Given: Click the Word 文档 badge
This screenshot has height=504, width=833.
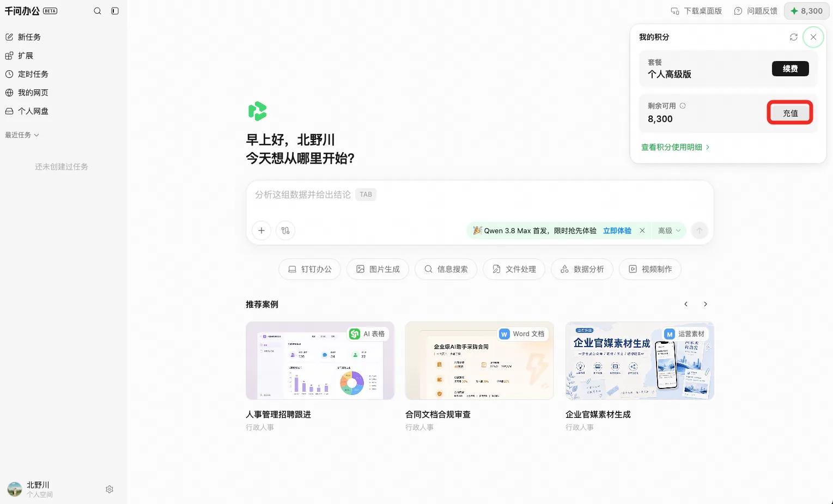Looking at the screenshot, I should 523,334.
